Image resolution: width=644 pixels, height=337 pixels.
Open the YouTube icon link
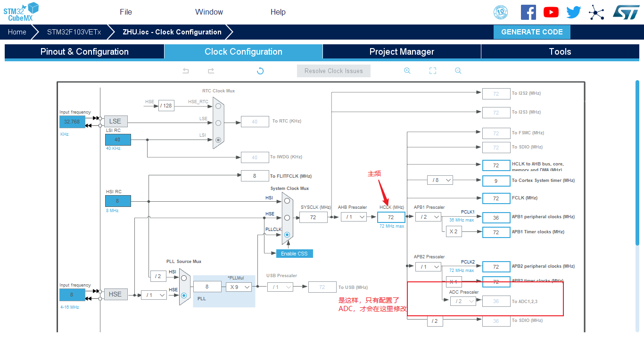(x=551, y=12)
